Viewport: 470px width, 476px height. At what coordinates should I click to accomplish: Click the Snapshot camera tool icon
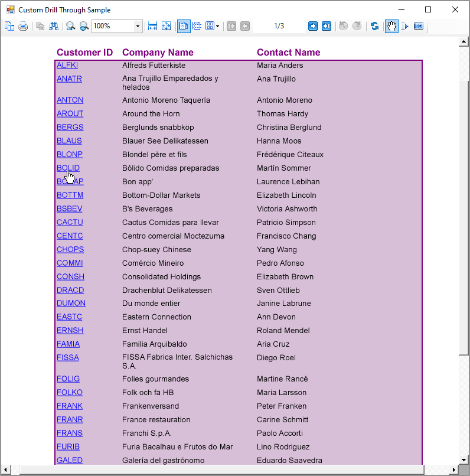(419, 26)
